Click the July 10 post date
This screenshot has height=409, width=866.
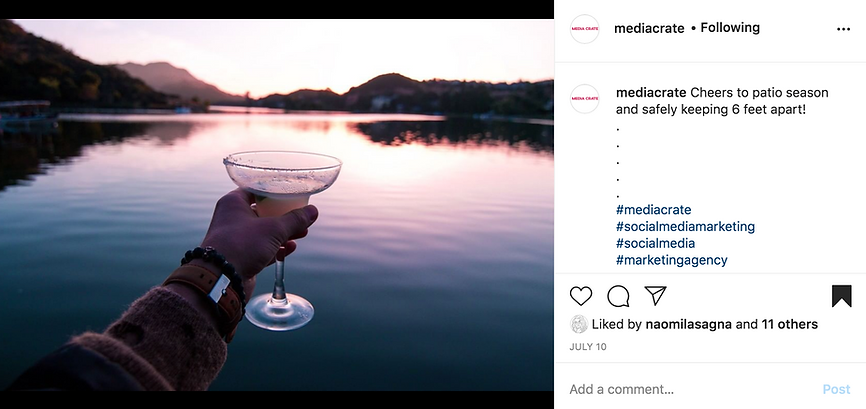click(588, 347)
